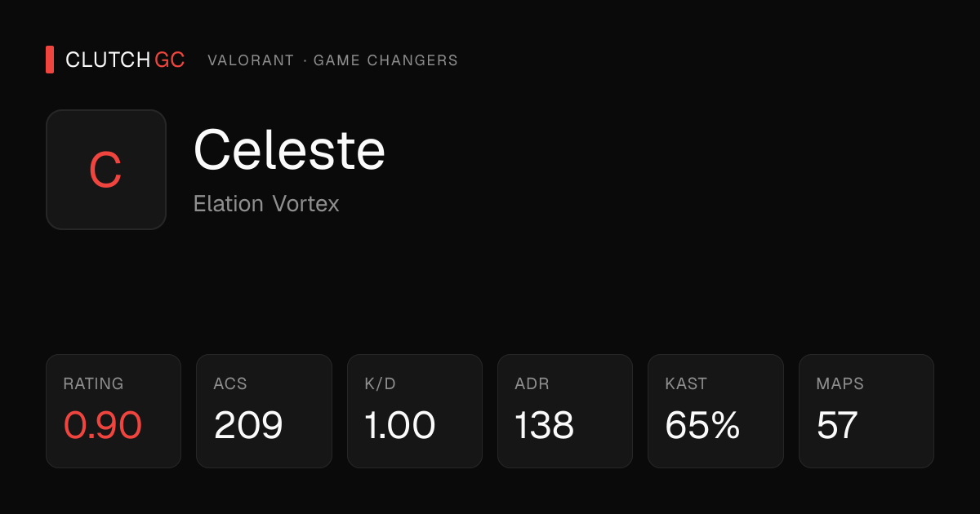
Task: Select the ADR stat card
Action: click(565, 411)
